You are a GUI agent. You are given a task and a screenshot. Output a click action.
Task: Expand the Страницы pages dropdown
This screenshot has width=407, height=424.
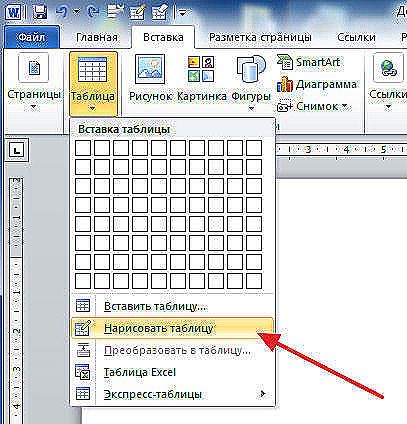34,107
